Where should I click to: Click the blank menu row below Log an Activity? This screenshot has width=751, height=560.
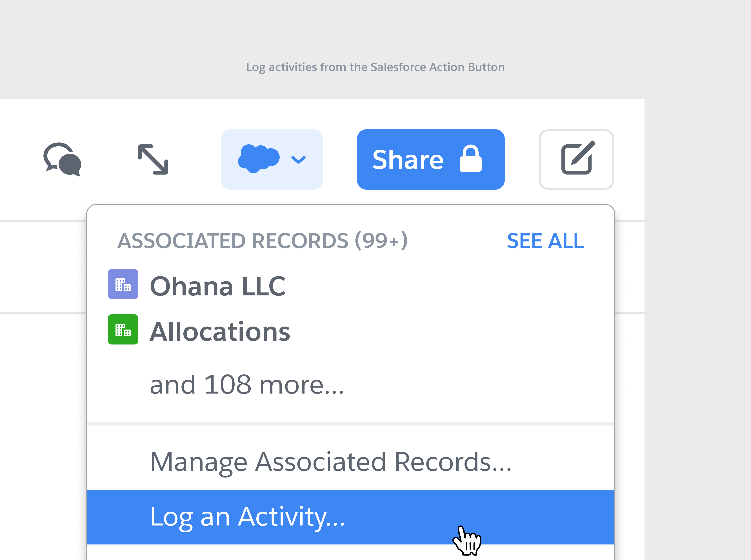click(x=350, y=553)
